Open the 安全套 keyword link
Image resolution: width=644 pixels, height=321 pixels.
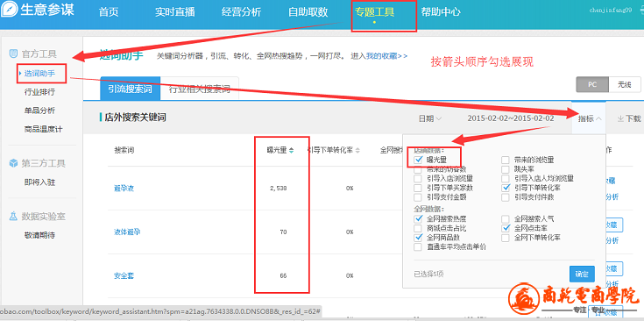[x=124, y=275]
